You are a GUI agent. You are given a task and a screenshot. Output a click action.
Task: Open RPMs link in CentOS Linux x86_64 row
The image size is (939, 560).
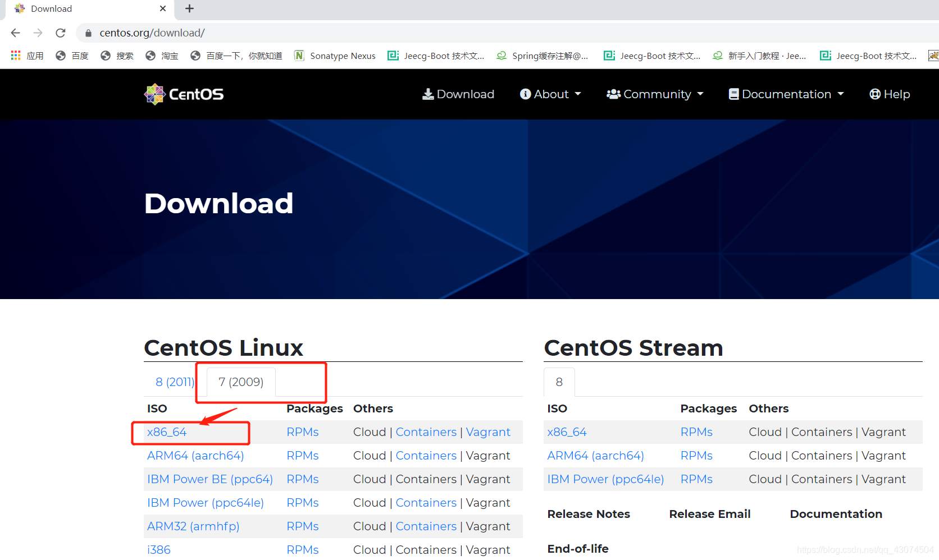[x=303, y=432]
